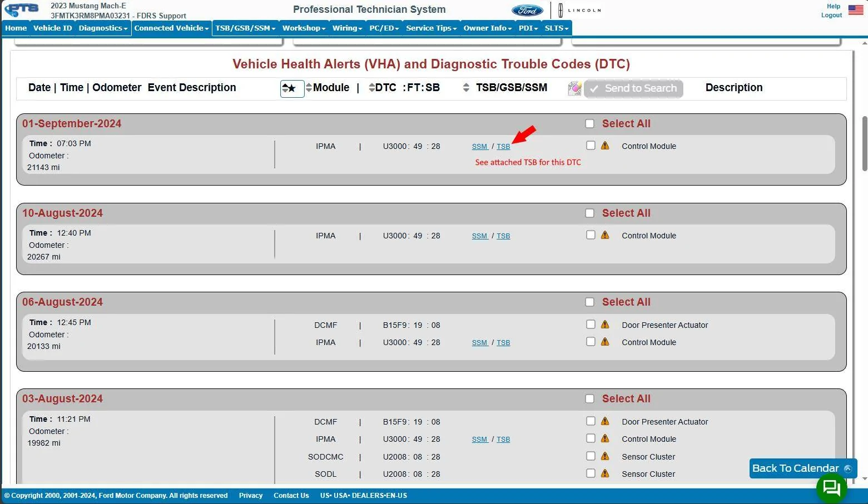The image size is (868, 504).
Task: Open the Privacy footer link
Action: [251, 496]
